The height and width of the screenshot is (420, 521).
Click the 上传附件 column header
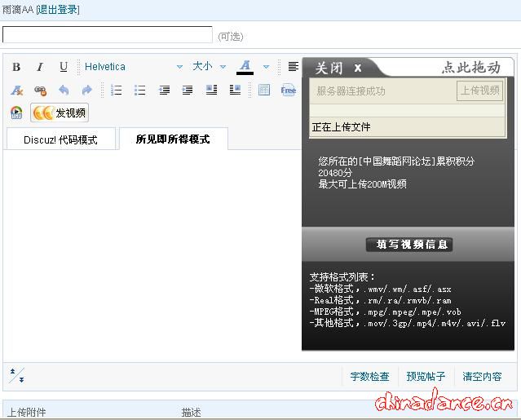pos(27,413)
